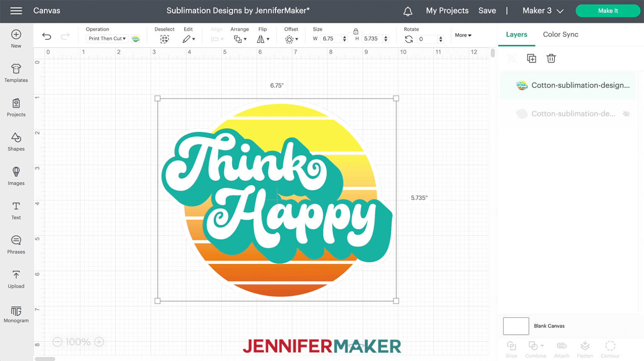The width and height of the screenshot is (644, 361).
Task: Click the Width input field
Action: click(331, 39)
